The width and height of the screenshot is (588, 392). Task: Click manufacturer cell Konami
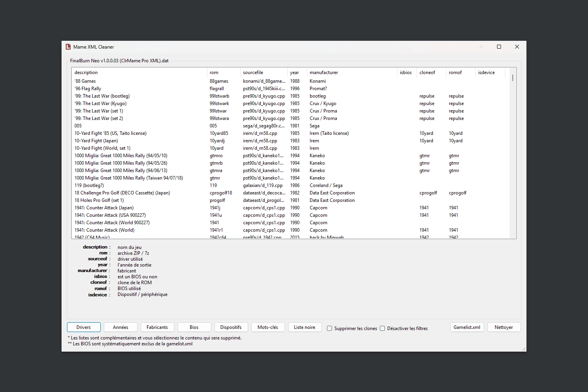[318, 81]
